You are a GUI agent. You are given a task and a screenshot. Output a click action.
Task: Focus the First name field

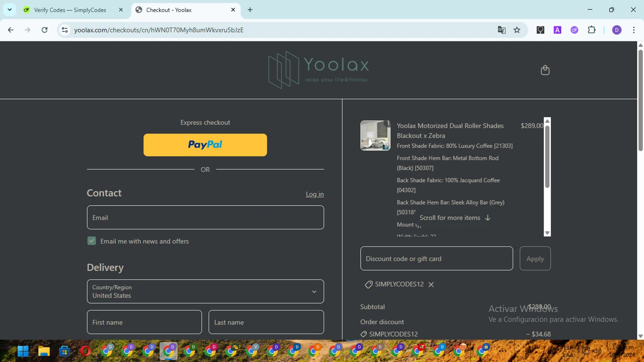(144, 322)
